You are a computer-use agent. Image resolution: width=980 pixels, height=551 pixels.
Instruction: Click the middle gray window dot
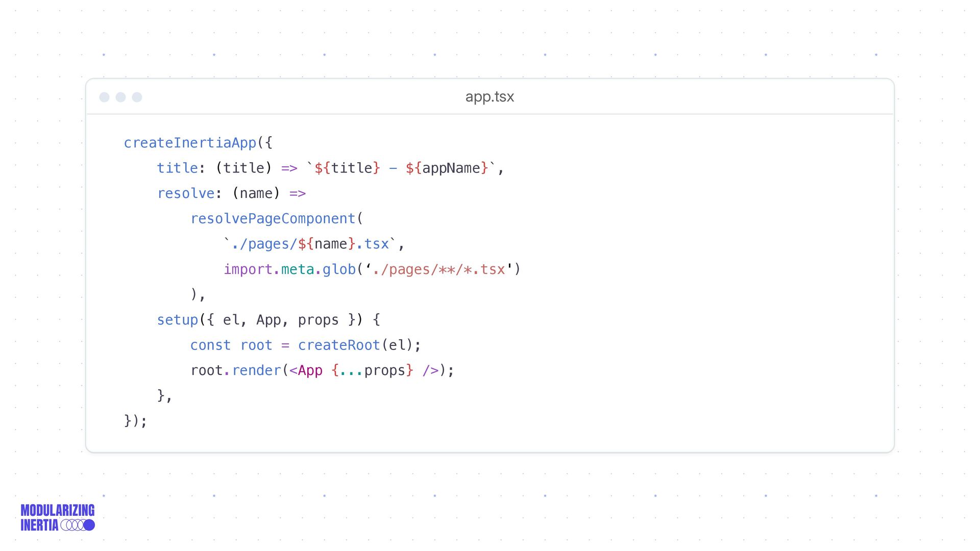point(120,97)
